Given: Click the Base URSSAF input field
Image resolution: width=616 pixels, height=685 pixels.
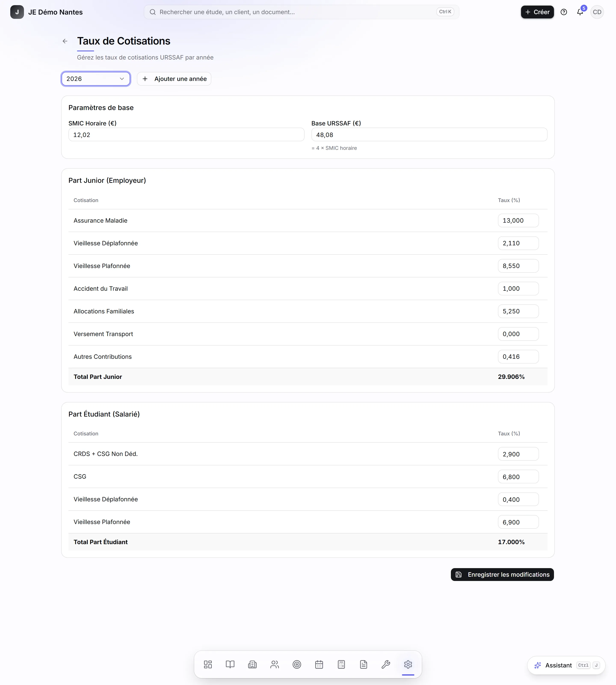Looking at the screenshot, I should click(429, 135).
